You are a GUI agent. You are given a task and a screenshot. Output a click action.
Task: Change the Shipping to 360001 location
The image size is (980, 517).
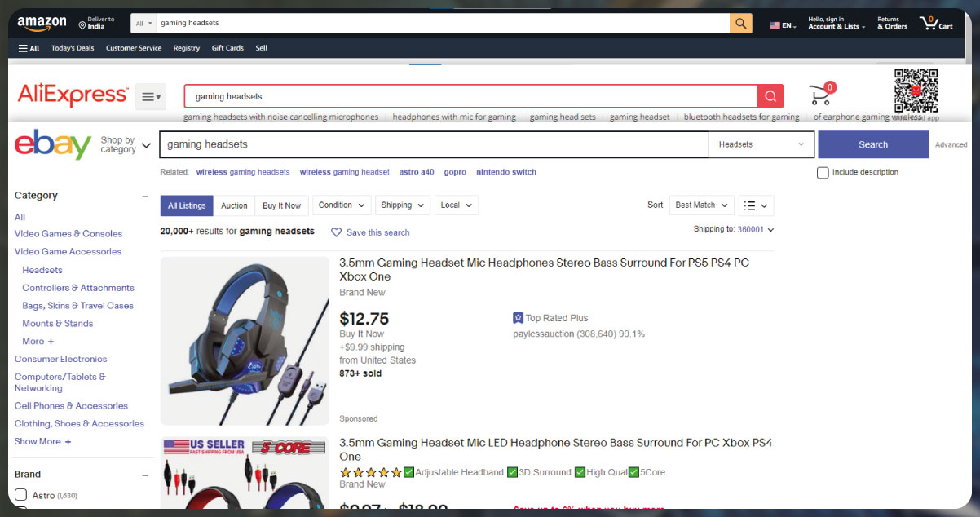tap(755, 230)
